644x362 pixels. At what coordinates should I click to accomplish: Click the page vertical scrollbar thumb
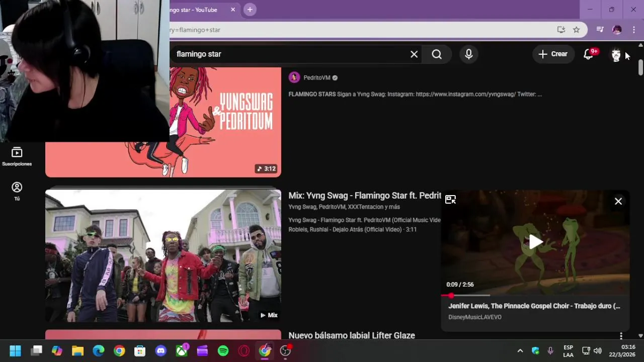640,67
